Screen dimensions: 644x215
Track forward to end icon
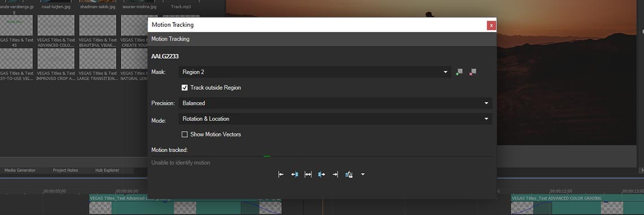335,174
